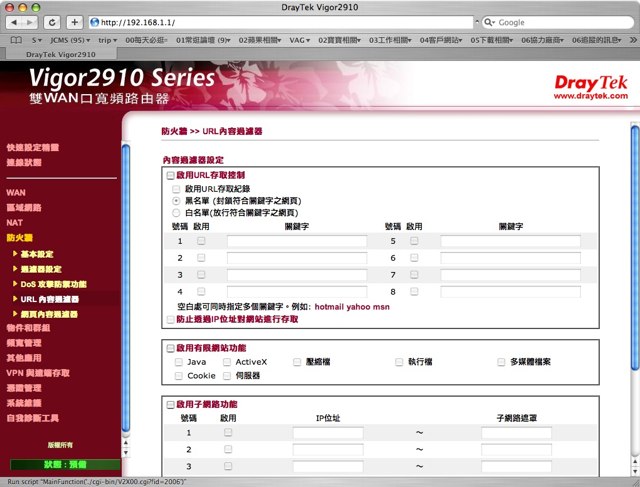Open the 04客戶網站 bookmark folder
Screen dimensions: 640x487
click(441, 40)
